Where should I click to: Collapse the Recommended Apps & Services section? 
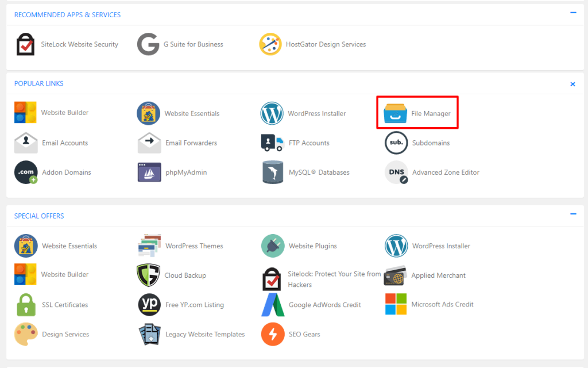[x=573, y=13]
